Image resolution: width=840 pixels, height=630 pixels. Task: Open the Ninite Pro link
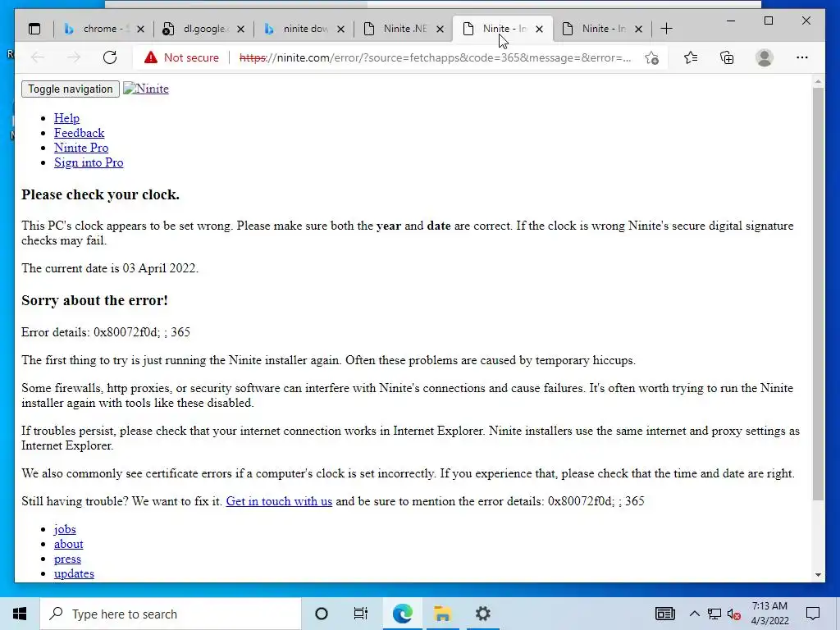[x=81, y=148]
